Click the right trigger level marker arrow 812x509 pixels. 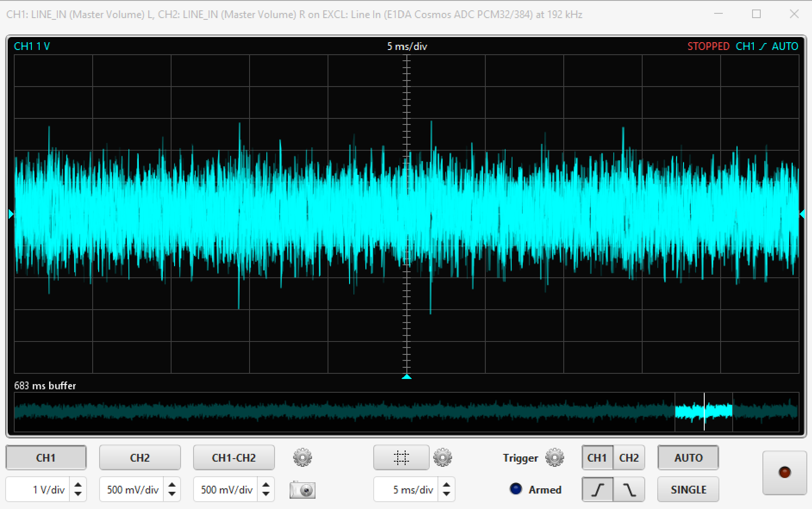pyautogui.click(x=802, y=214)
